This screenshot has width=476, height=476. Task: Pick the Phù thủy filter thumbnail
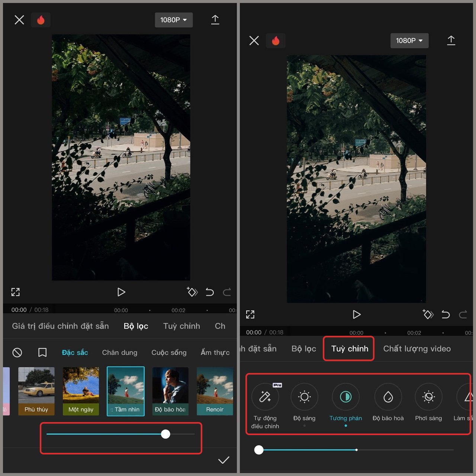click(x=36, y=390)
